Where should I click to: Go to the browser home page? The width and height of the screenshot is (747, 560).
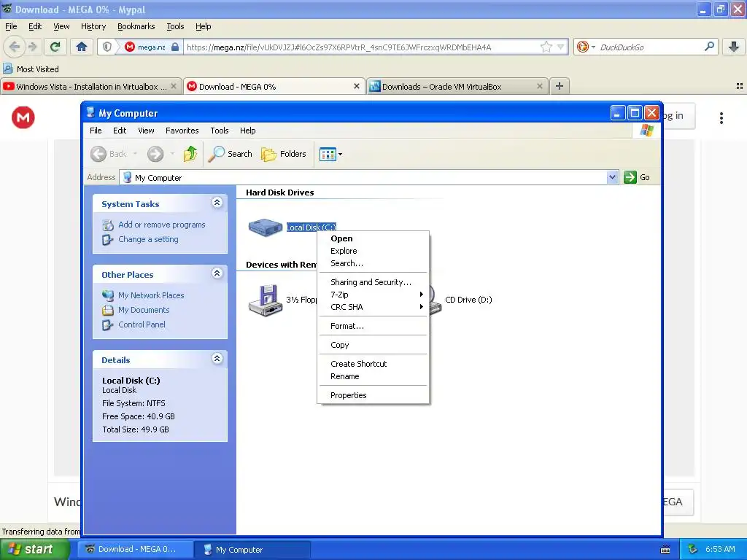pos(82,47)
